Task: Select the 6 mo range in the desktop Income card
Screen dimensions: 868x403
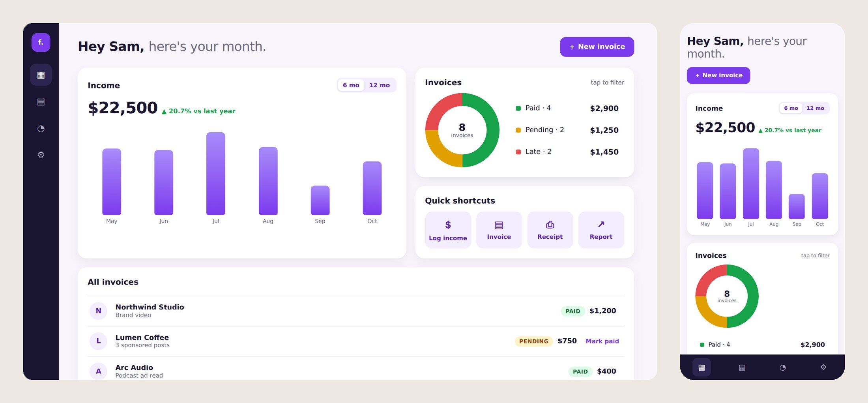Action: [x=351, y=85]
